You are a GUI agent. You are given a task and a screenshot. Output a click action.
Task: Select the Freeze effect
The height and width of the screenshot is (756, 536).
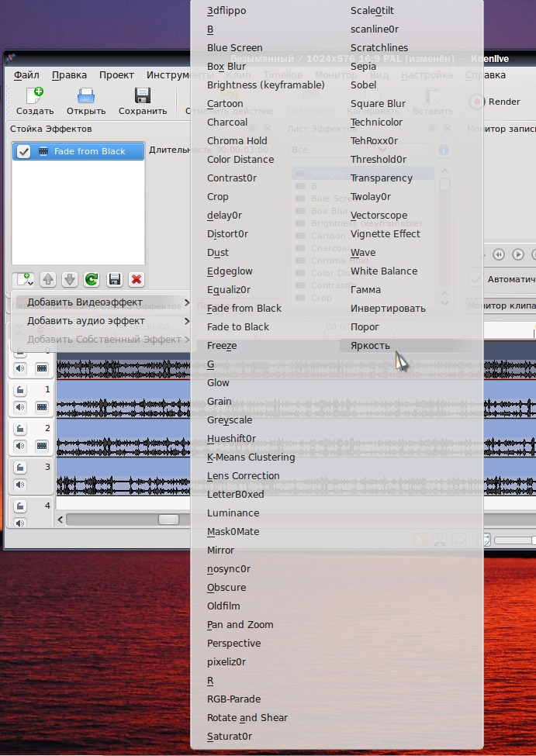(222, 346)
